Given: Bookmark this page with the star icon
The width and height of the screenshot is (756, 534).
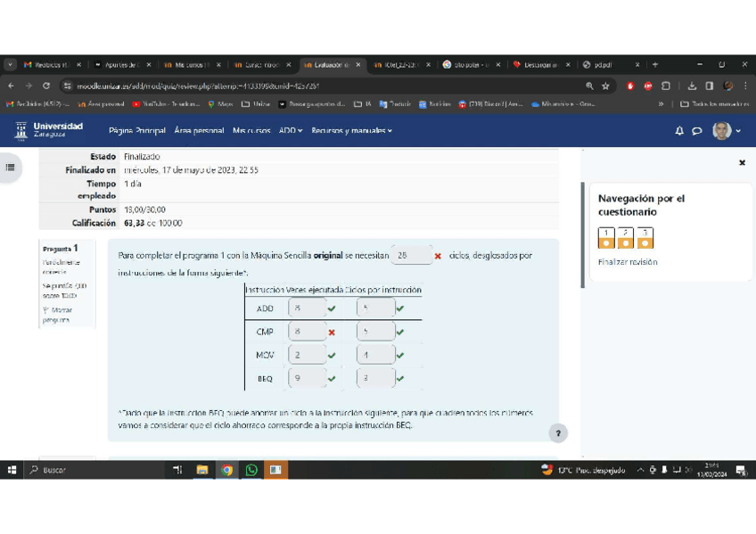Looking at the screenshot, I should [x=605, y=86].
